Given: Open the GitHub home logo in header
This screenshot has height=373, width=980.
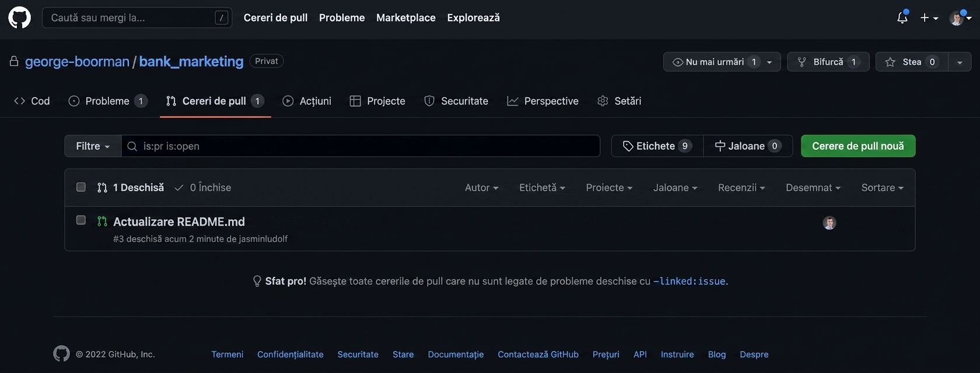Looking at the screenshot, I should coord(19,17).
